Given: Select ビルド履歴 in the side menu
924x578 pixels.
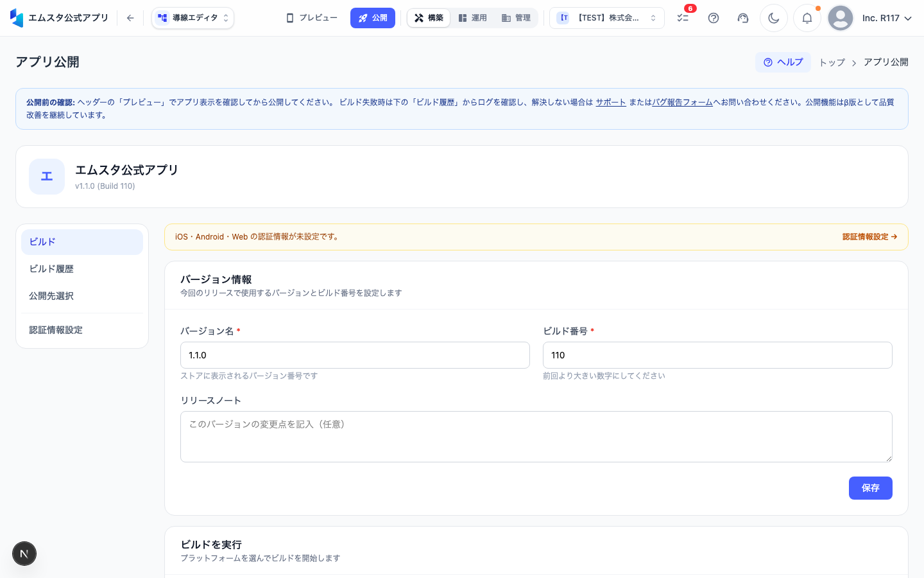Looking at the screenshot, I should coord(82,269).
